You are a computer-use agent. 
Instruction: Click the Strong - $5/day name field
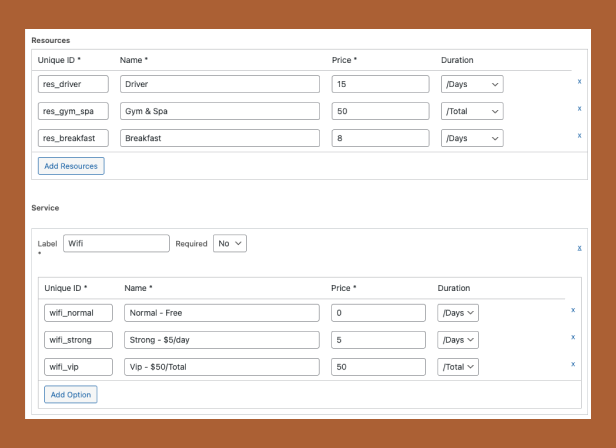(221, 340)
